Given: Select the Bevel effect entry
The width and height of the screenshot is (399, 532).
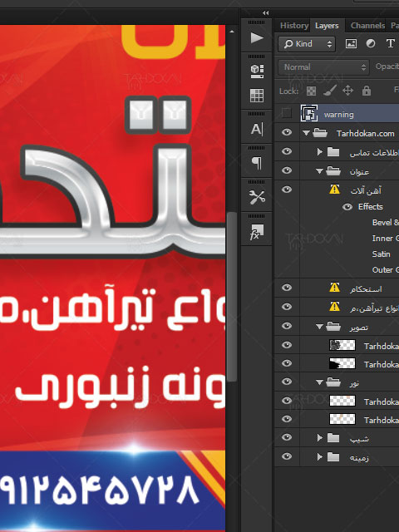Looking at the screenshot, I should point(385,223).
